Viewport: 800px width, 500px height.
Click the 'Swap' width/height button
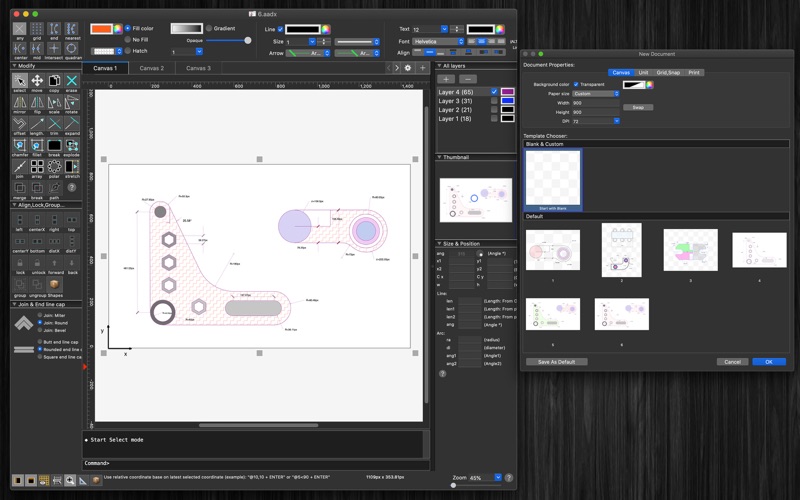pyautogui.click(x=638, y=107)
